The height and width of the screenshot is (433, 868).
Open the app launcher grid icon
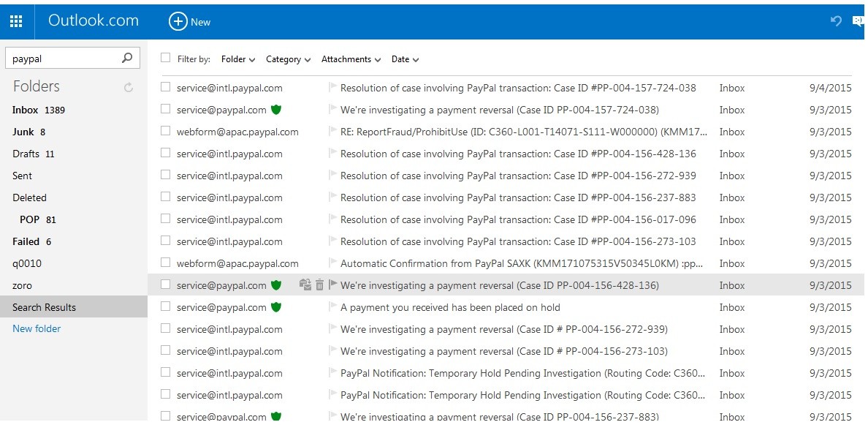pyautogui.click(x=16, y=22)
